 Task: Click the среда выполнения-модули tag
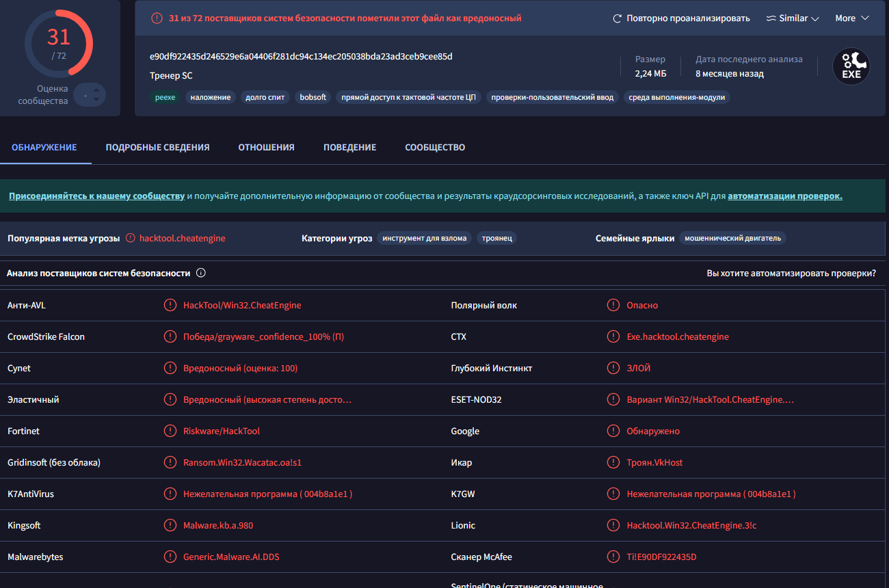point(677,97)
